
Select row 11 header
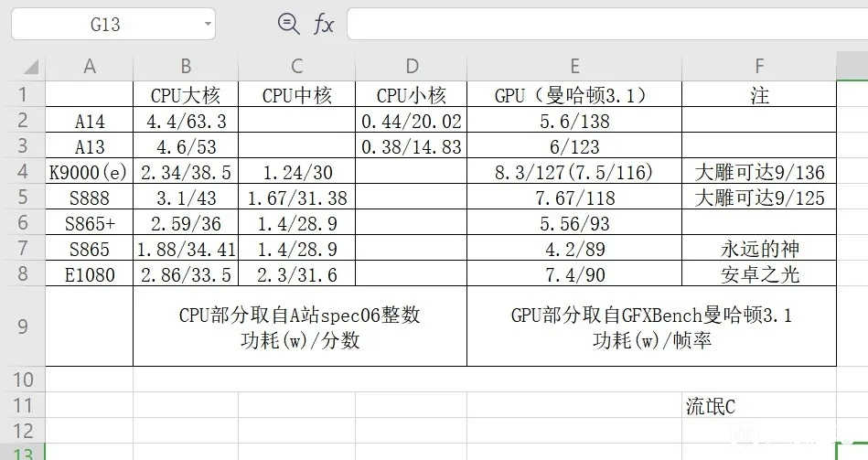(23, 405)
